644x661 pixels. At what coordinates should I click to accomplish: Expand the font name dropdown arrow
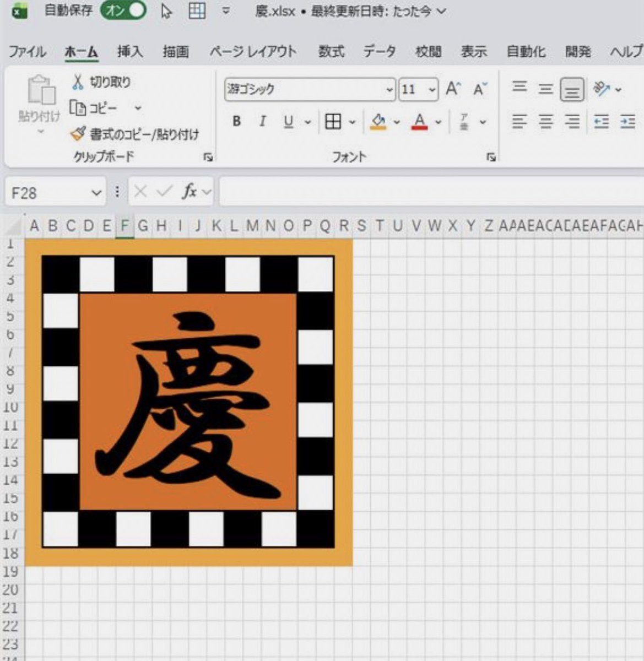[x=389, y=89]
